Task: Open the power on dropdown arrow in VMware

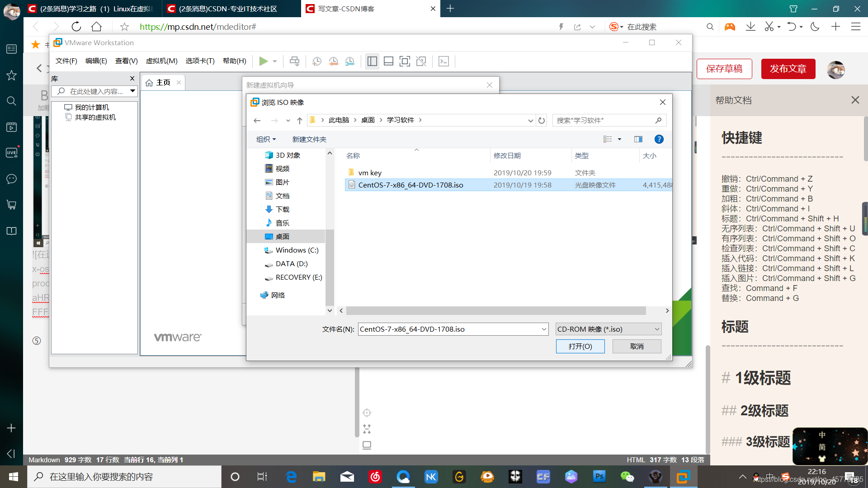Action: coord(274,61)
